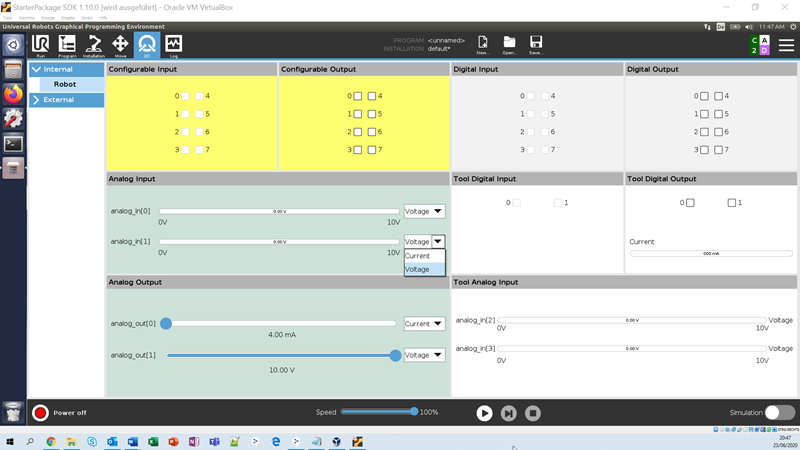Click the Open program folder icon
Screen dimensions: 800x450
509,44
